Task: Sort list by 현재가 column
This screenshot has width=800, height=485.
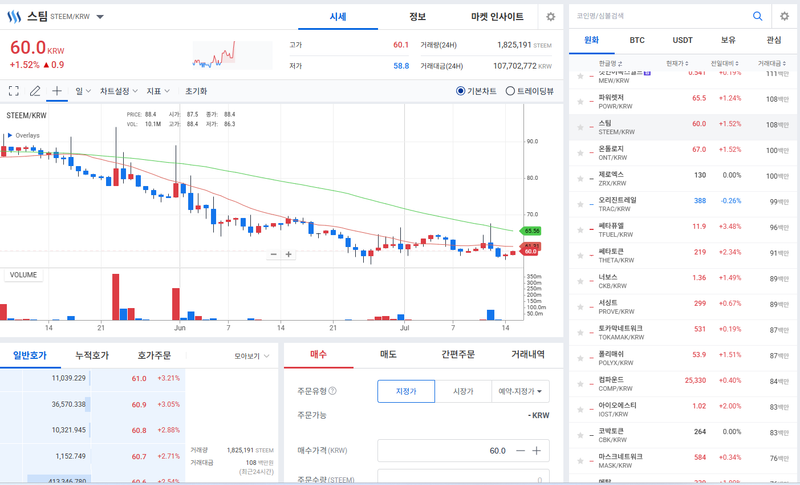Action: click(x=677, y=63)
